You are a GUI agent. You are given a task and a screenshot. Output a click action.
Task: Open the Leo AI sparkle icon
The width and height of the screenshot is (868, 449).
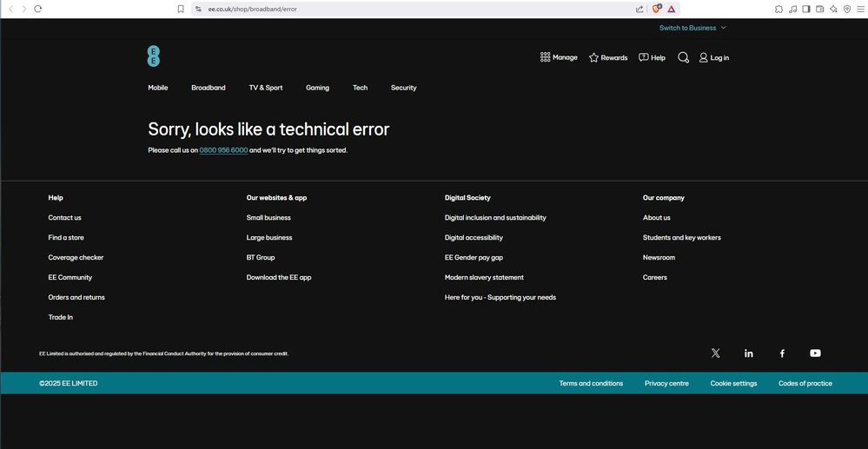coord(833,9)
